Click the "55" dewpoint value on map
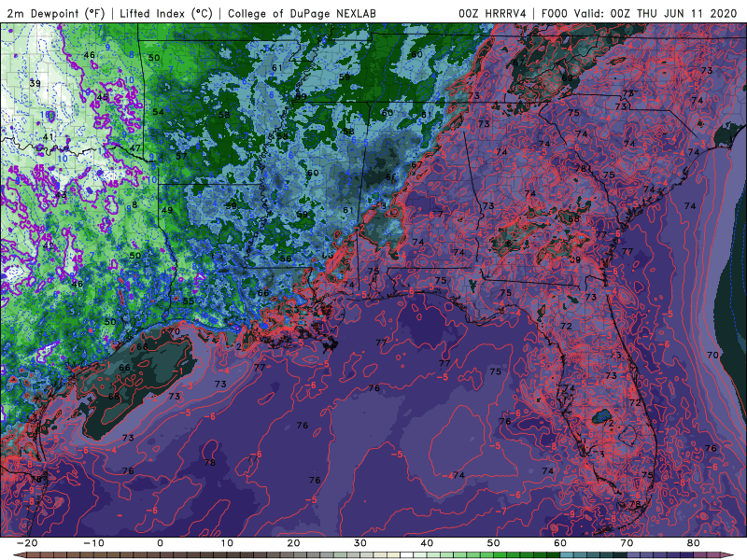Viewport: 747px width, 560px height. [189, 301]
